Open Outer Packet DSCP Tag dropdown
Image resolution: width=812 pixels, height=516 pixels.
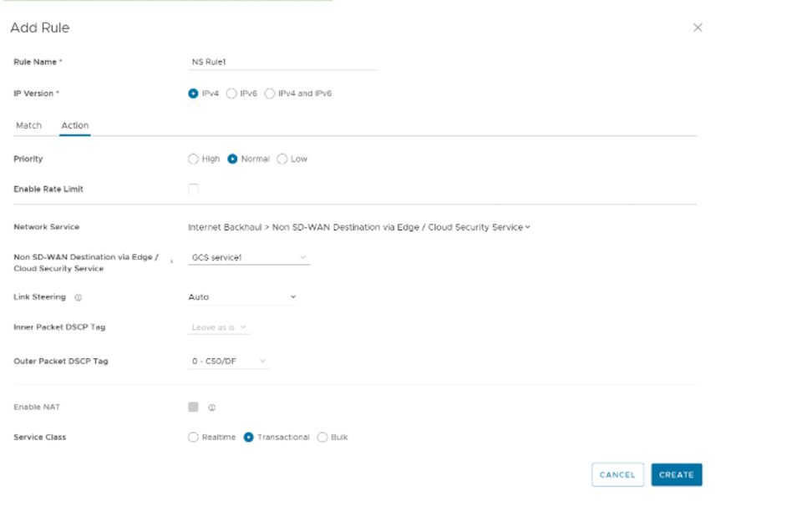point(229,362)
